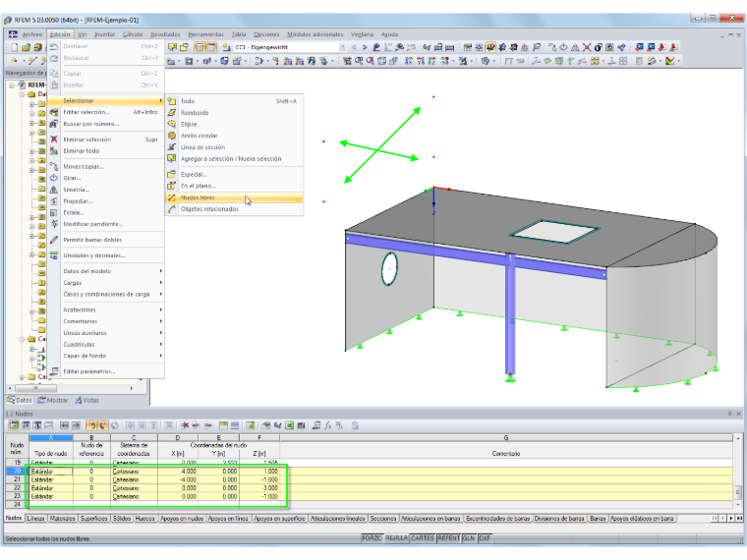Expand 'Casos y combinaciones de carga' submenu
The image size is (747, 560).
click(x=106, y=295)
